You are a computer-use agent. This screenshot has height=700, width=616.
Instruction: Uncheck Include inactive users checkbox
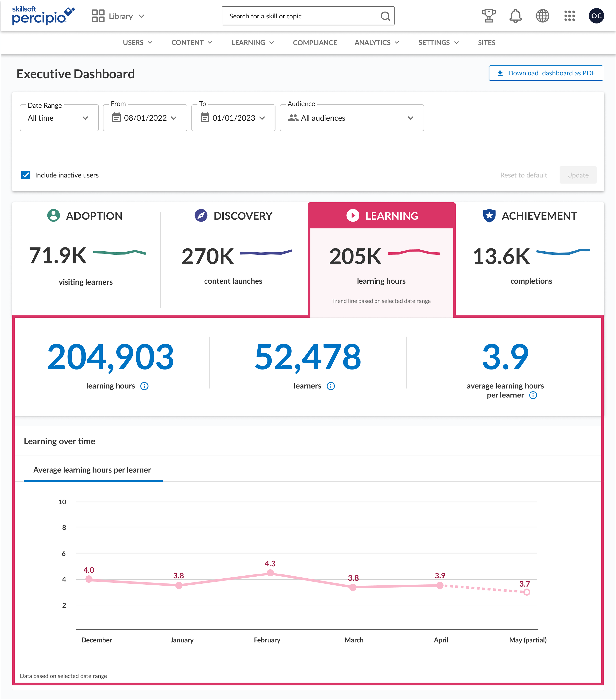point(26,175)
